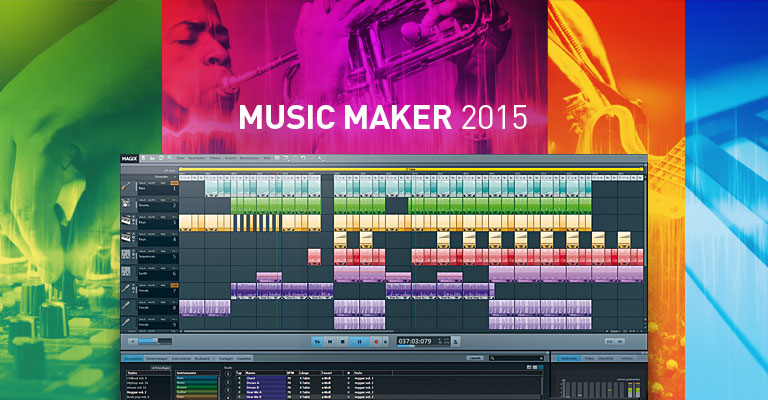Switch to the Instrumente tab
Viewport: 768px width, 400px height.
pyautogui.click(x=181, y=359)
